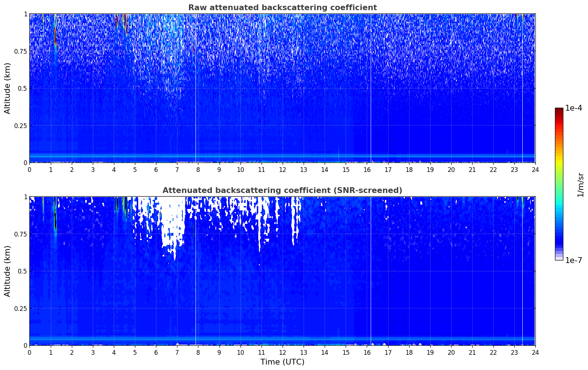Screen dimensions: 588x370
Task: Click the top plot's 'Altitude (km)' label
Action: tap(8, 88)
